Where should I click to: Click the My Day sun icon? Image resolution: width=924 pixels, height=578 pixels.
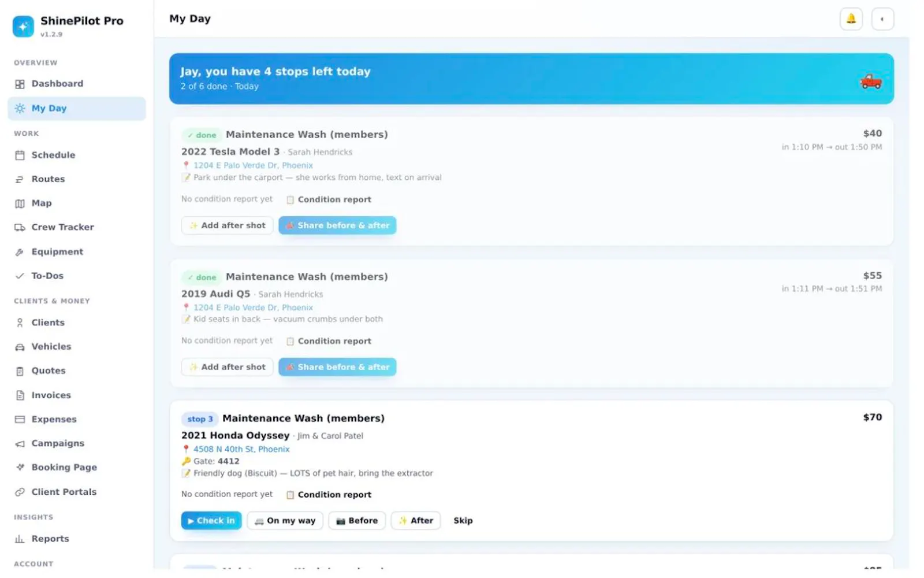click(x=20, y=108)
